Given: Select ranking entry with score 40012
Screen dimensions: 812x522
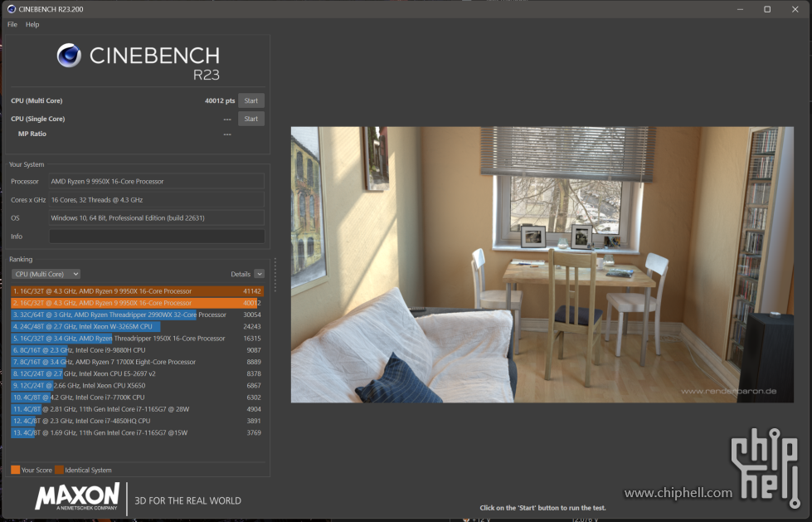Looking at the screenshot, I should click(x=137, y=303).
